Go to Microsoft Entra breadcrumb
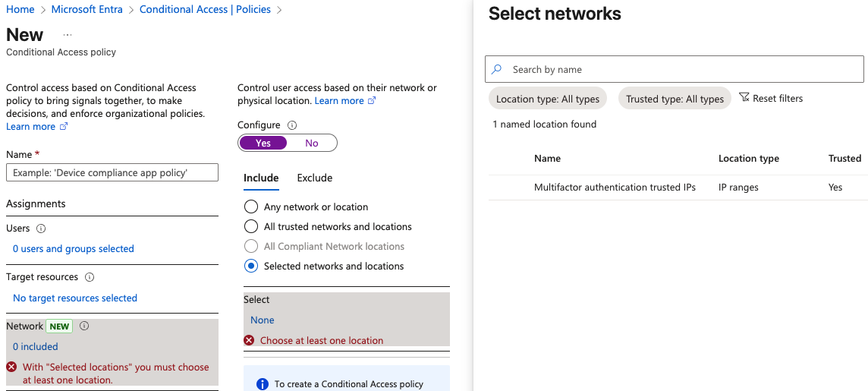Viewport: 868px width, 391px height. 87,9
